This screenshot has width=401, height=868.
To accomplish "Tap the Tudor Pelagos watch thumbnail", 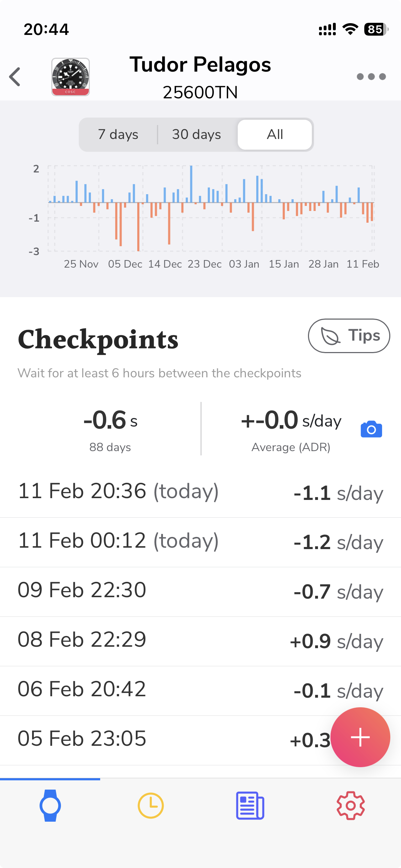I will [x=71, y=77].
